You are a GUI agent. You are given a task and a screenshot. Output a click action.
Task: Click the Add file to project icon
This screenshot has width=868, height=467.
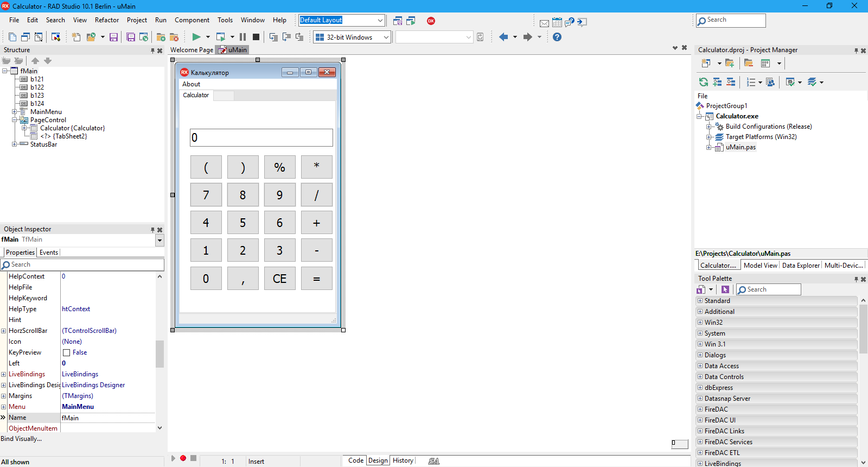pyautogui.click(x=161, y=37)
